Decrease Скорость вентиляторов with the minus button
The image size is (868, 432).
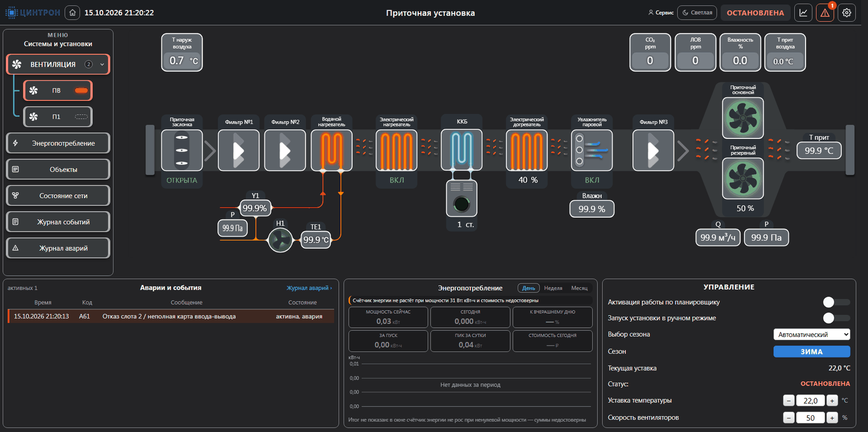pyautogui.click(x=789, y=418)
